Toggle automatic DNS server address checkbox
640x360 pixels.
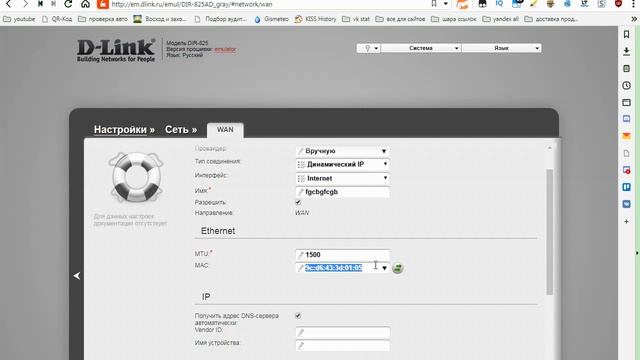298,316
